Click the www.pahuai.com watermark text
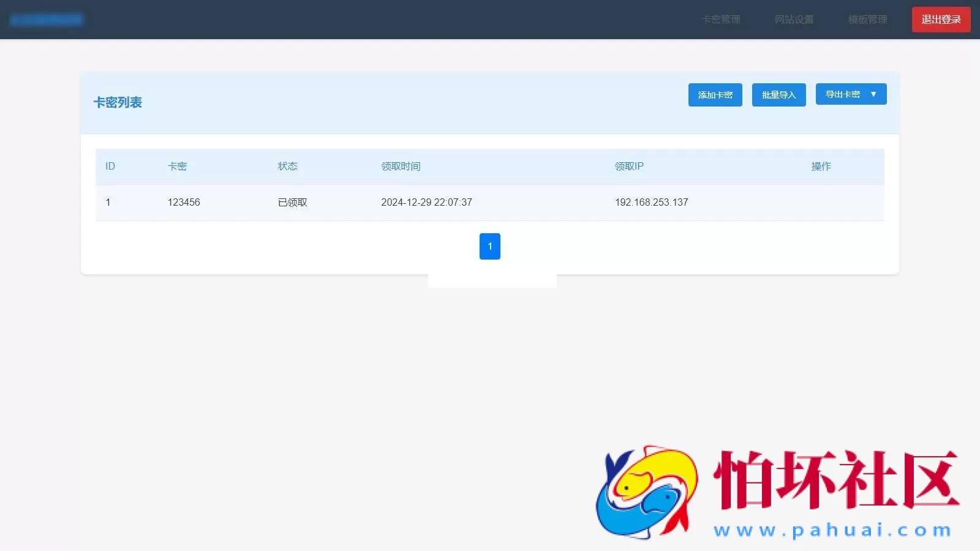The width and height of the screenshot is (980, 551). [x=832, y=530]
